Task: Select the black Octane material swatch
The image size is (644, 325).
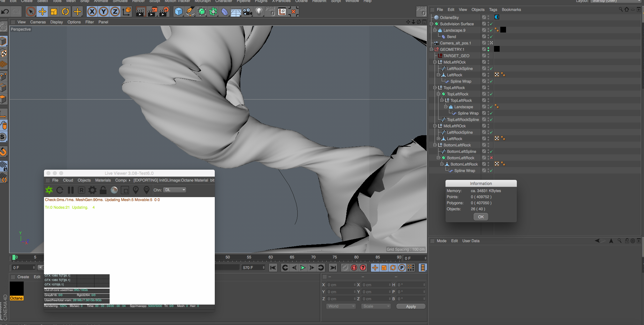Action: click(17, 289)
